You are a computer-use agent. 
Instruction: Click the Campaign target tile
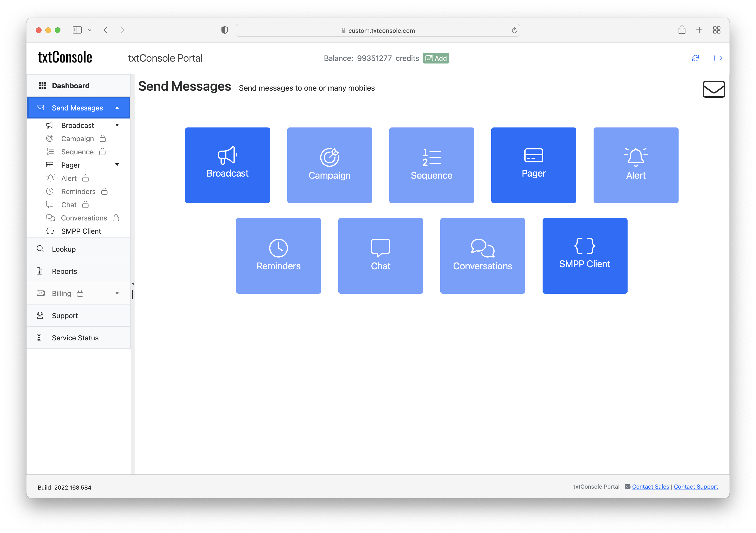pos(329,165)
